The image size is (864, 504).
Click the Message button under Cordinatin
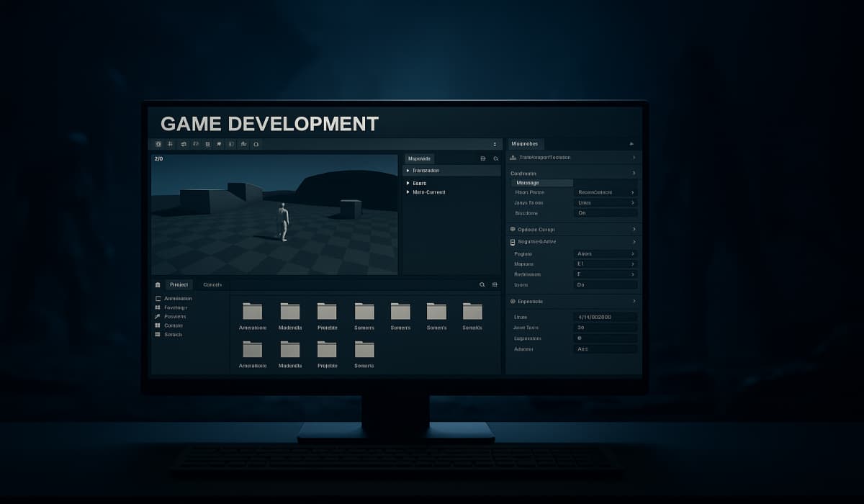(x=541, y=183)
